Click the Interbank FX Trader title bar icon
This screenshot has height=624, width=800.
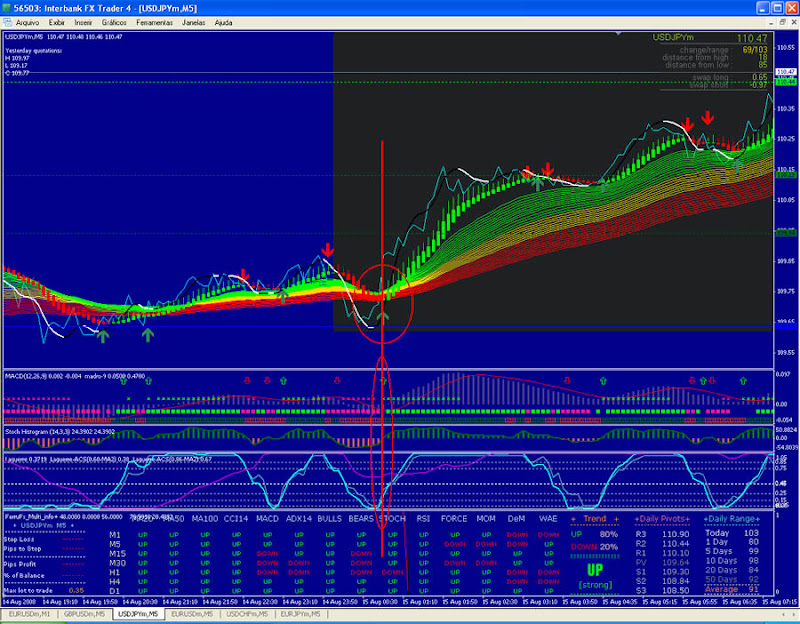(x=6, y=8)
